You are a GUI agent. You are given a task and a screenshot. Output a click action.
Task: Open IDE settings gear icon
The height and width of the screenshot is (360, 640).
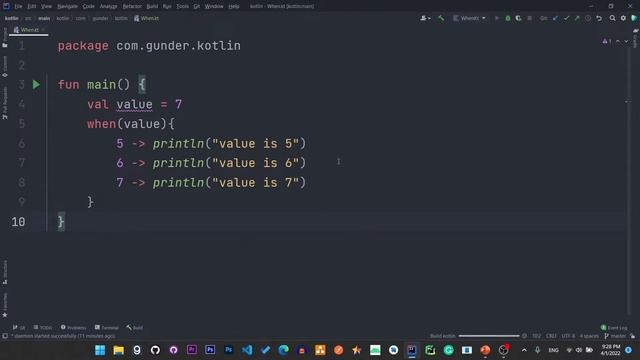pyautogui.click(x=623, y=18)
